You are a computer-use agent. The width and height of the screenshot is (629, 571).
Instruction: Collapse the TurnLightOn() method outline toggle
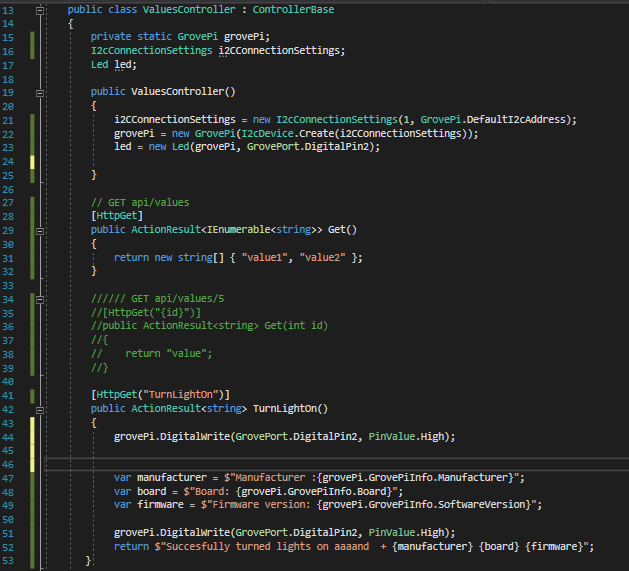tap(40, 410)
